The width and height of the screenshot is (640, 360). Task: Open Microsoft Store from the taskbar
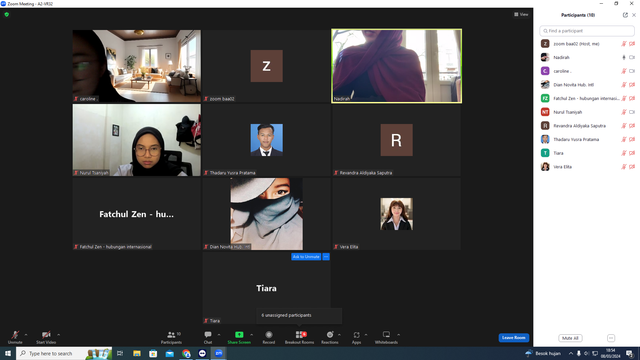pyautogui.click(x=153, y=353)
